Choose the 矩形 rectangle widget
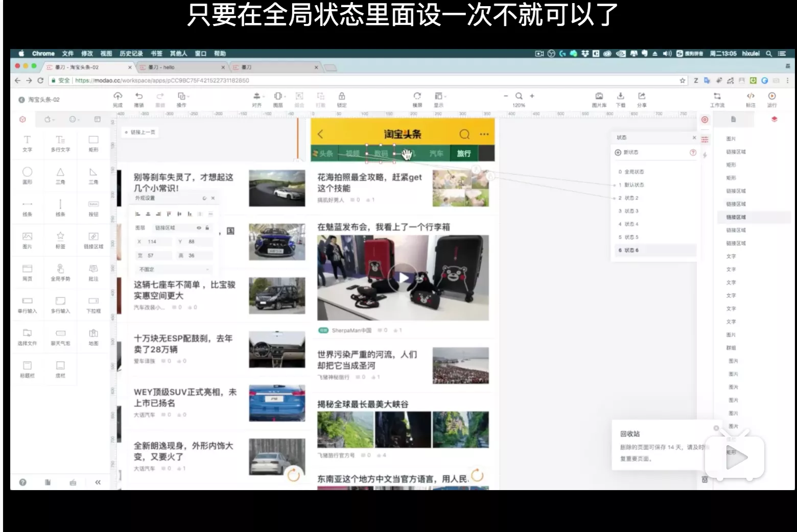The width and height of the screenshot is (797, 532). (x=93, y=143)
